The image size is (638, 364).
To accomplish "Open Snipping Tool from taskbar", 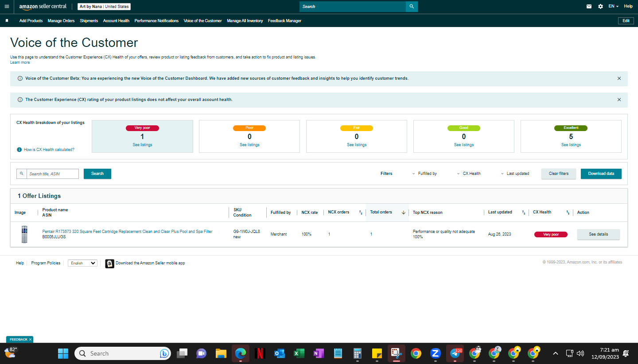I will coord(397,353).
